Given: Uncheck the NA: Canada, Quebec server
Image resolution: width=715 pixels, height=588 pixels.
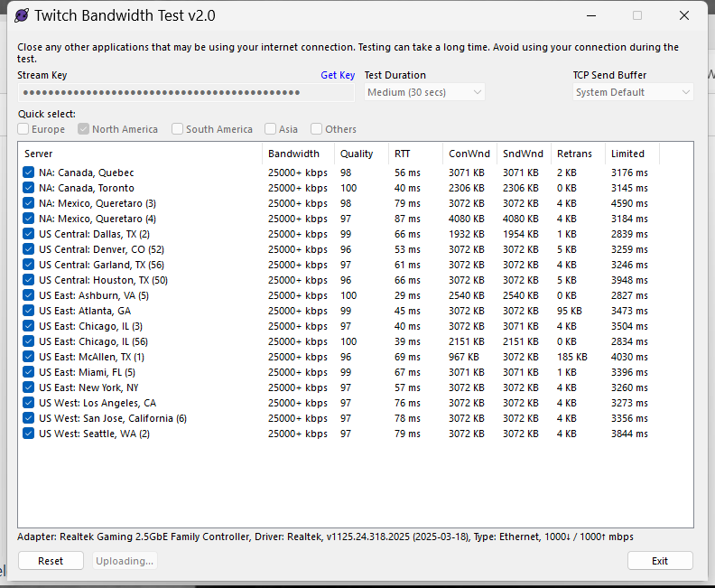Looking at the screenshot, I should [28, 173].
